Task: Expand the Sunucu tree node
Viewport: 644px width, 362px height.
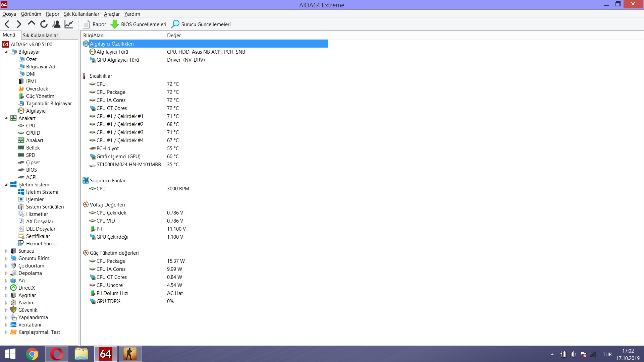Action: (6, 251)
